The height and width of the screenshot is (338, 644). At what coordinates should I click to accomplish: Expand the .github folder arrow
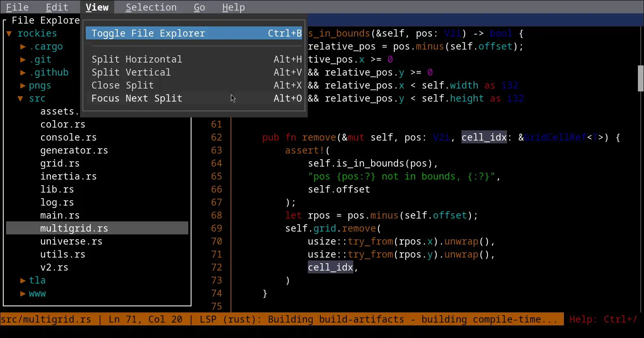click(x=23, y=73)
